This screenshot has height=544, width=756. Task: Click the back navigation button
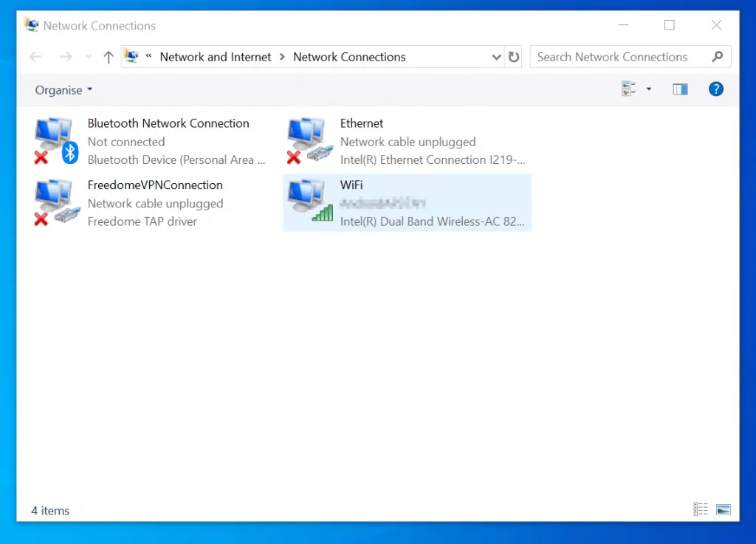(x=35, y=57)
